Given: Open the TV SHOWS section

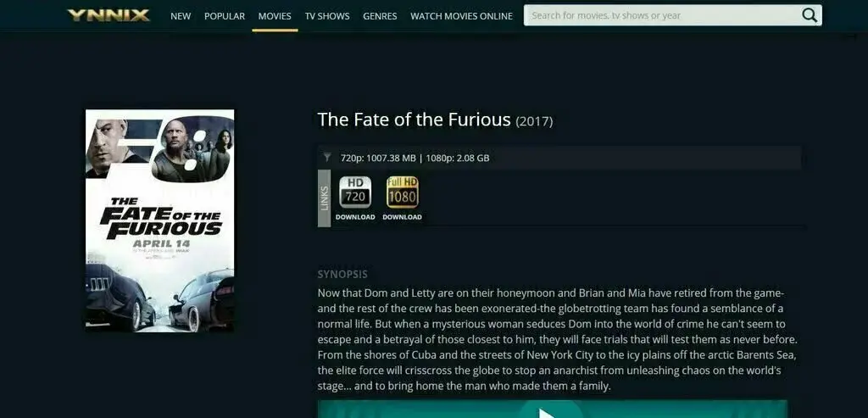Looking at the screenshot, I should 327,16.
